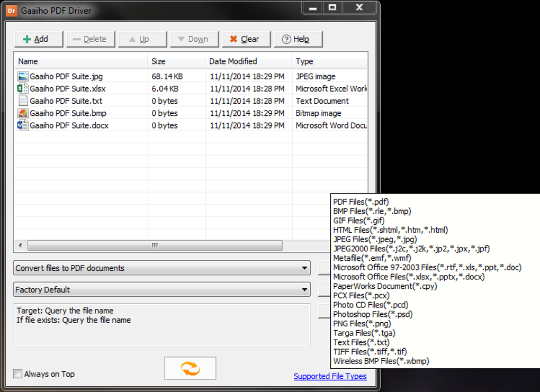Click TIFF Files(*.tiff,*.tif) entry

point(370,352)
